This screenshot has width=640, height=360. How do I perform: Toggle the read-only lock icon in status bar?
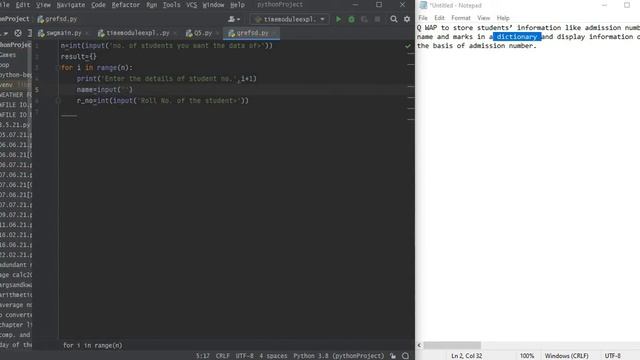pos(393,356)
